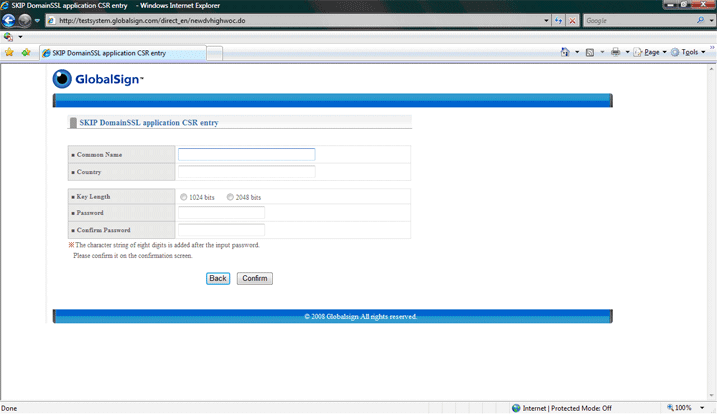The image size is (717, 414).
Task: Click the page scrollbar up arrow
Action: 711,69
